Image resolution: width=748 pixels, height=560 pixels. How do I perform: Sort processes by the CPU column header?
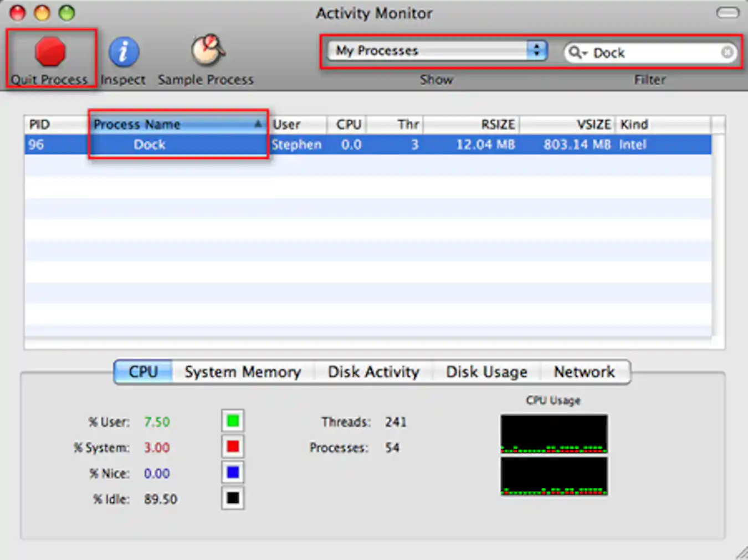point(348,124)
